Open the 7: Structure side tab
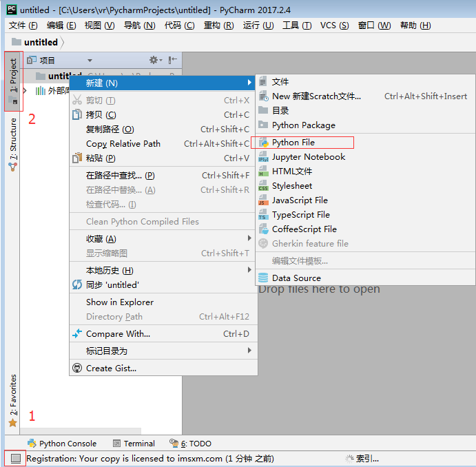This screenshot has height=467, width=476. (13, 145)
